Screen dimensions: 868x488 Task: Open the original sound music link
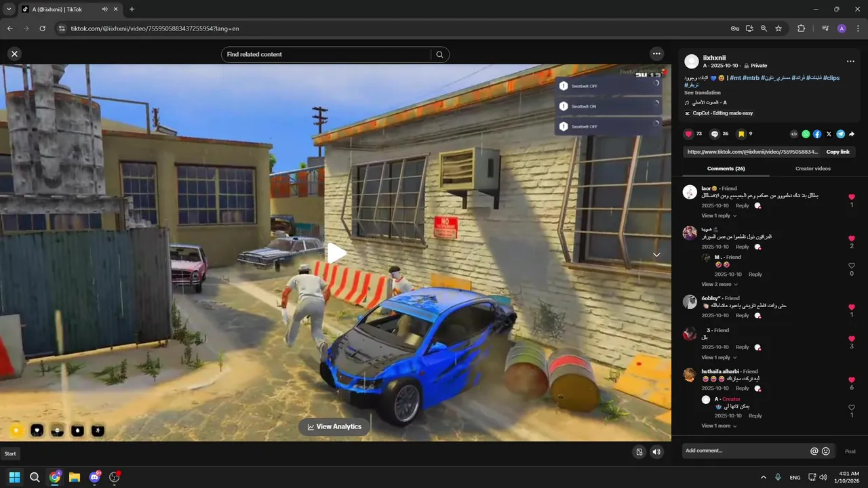[705, 103]
